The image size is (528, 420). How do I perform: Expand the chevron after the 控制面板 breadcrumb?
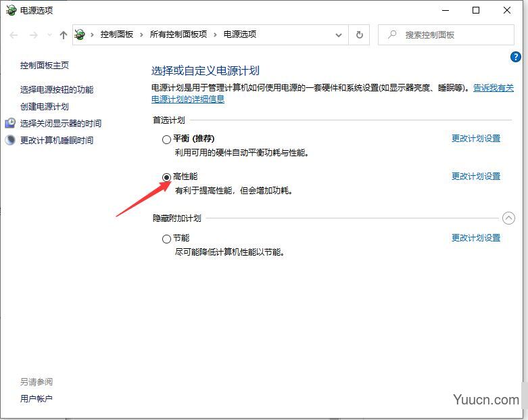[141, 34]
